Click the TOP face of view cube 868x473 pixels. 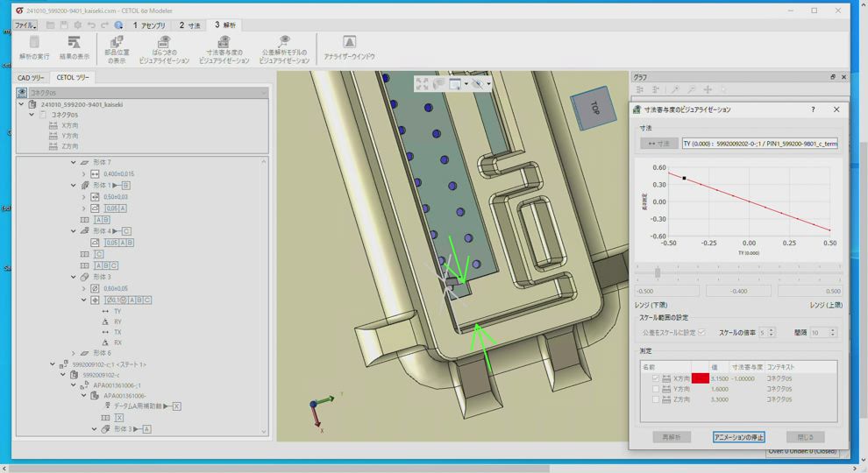(x=595, y=109)
